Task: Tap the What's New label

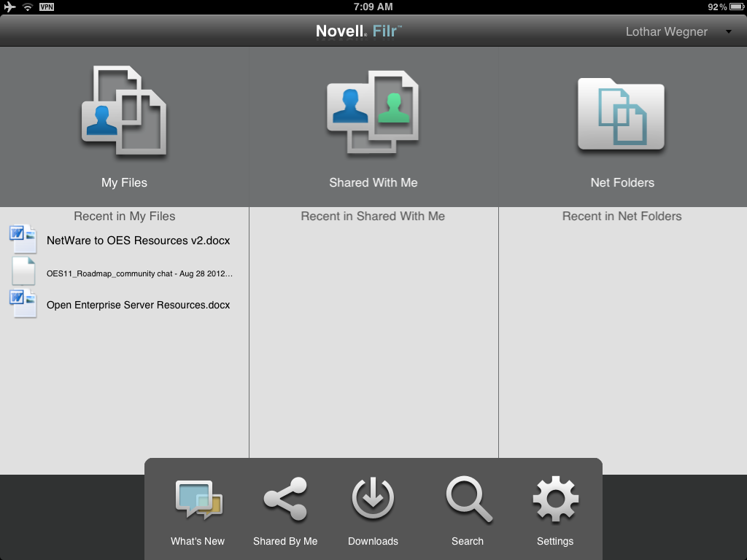Action: click(x=198, y=542)
